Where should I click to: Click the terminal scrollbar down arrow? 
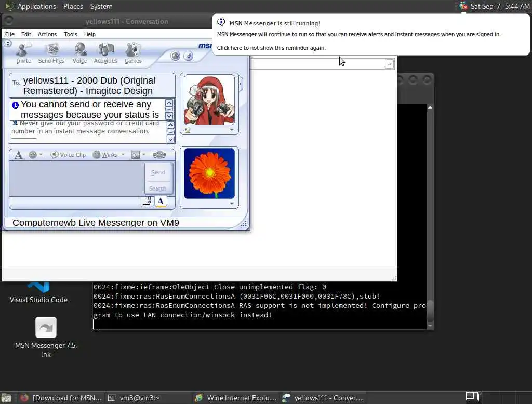tap(430, 326)
